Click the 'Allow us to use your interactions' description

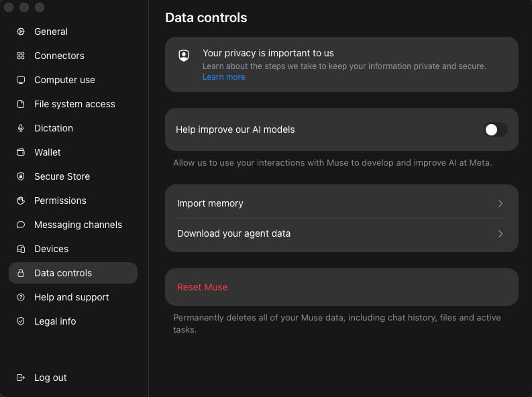click(333, 163)
